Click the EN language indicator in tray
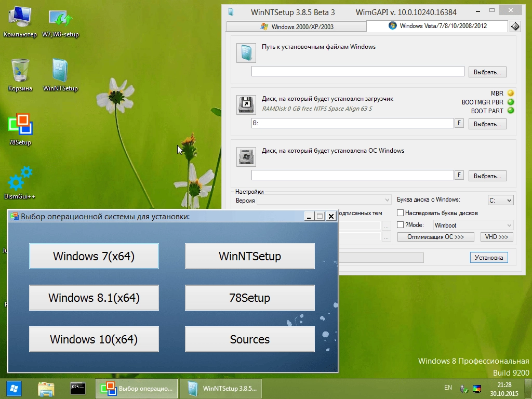Screen dimensions: 532x399 point(448,388)
